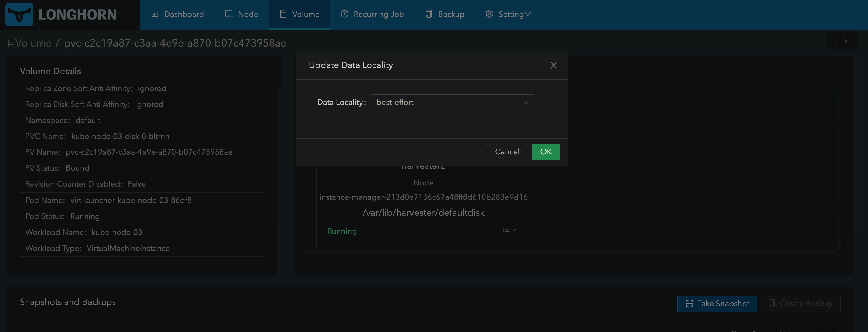Confirm data locality change with OK
This screenshot has height=332, width=868.
point(545,152)
